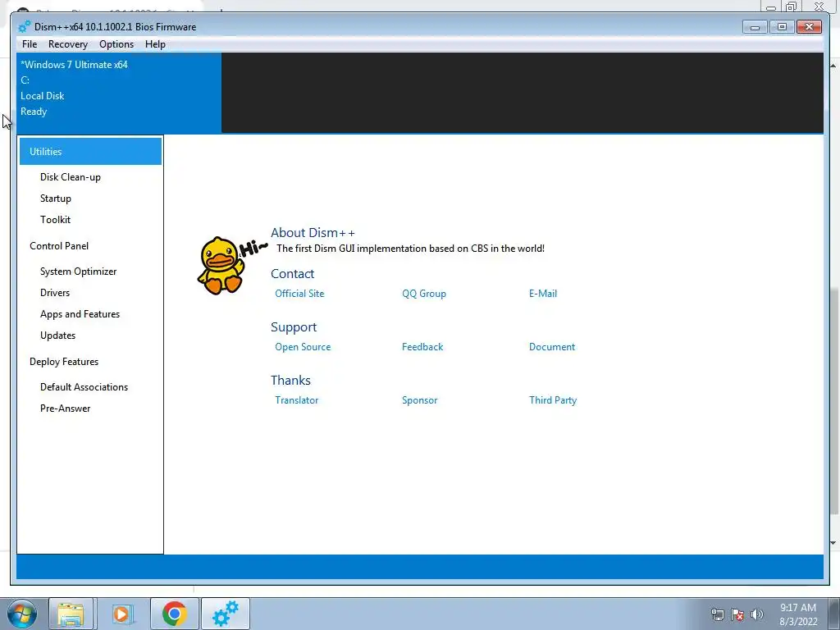Open the Sponsor link
This screenshot has height=630, width=840.
point(419,400)
